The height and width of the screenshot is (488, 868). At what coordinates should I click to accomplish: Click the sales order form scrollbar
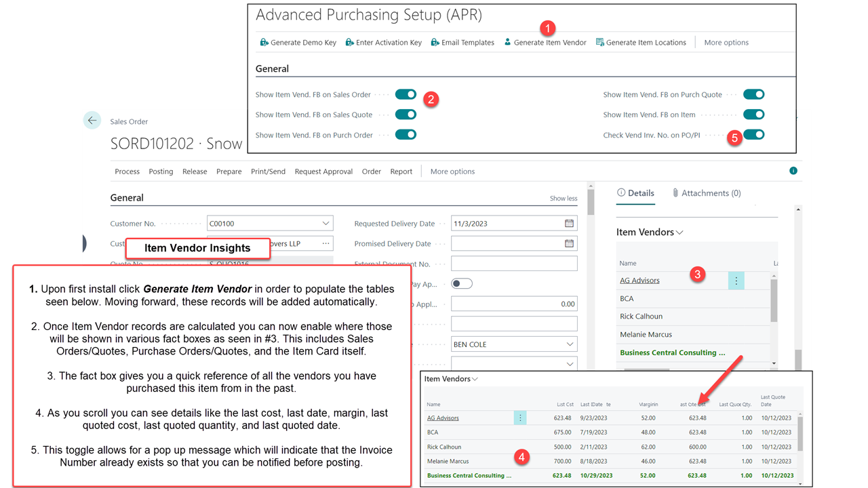[x=591, y=203]
